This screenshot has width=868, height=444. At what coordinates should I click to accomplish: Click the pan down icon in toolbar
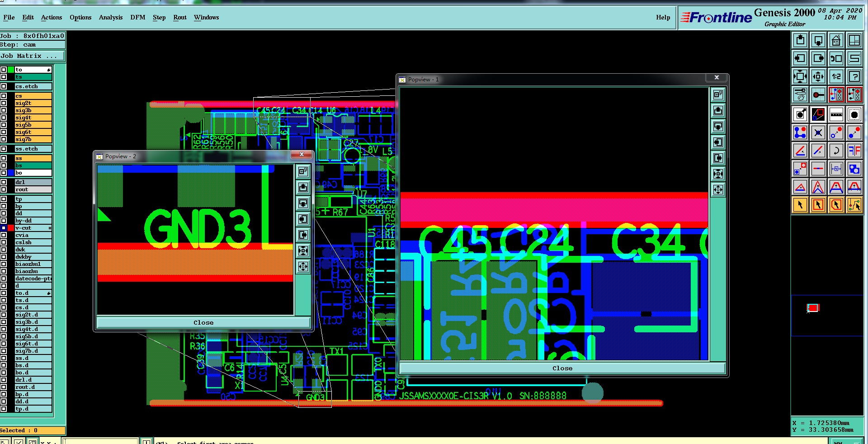pos(818,41)
